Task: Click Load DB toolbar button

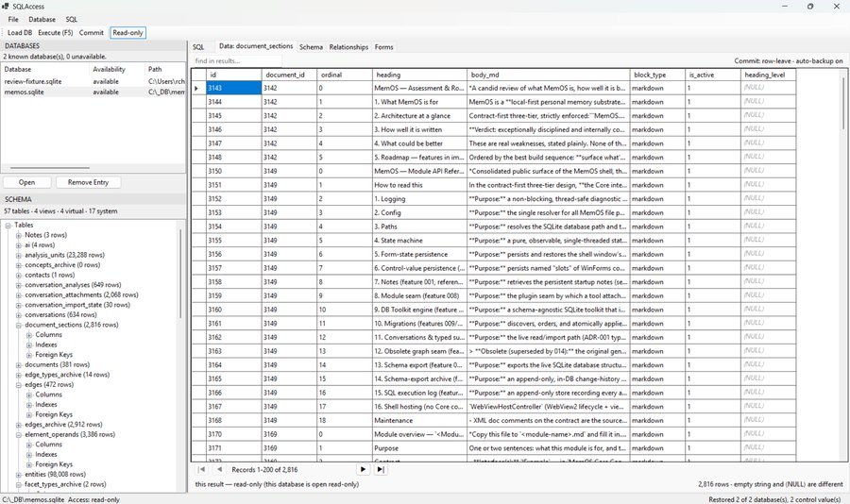Action: coord(20,32)
